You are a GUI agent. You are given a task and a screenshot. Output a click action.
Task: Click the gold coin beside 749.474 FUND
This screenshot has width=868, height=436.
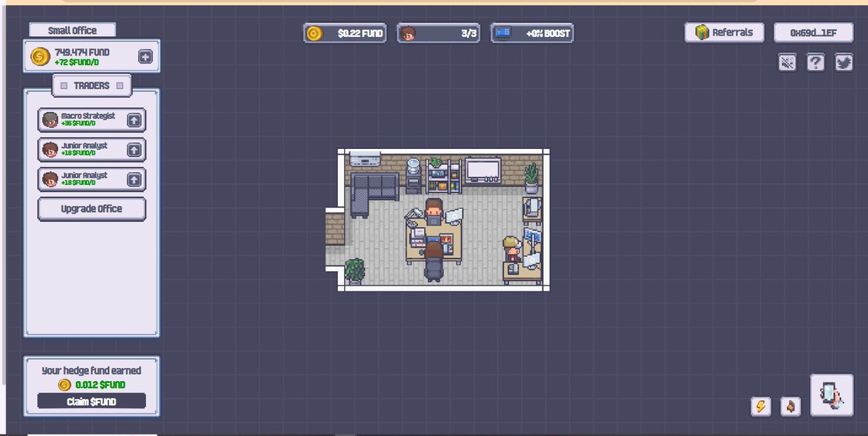click(x=41, y=56)
